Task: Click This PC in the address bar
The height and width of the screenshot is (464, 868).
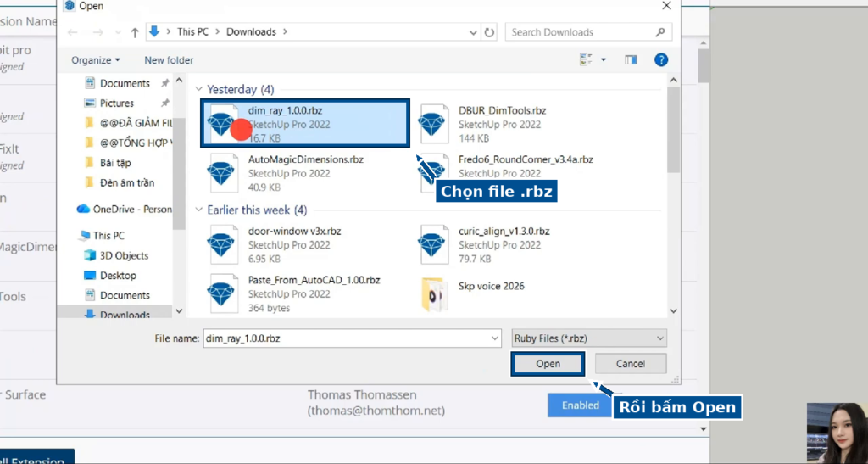Action: pyautogui.click(x=192, y=32)
